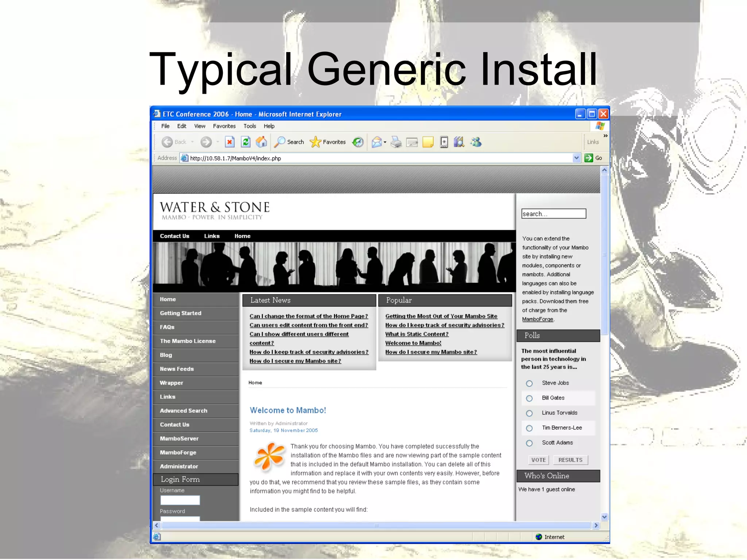Viewport: 747px width, 560px height.
Task: Click the IE title bar icon
Action: tap(157, 114)
